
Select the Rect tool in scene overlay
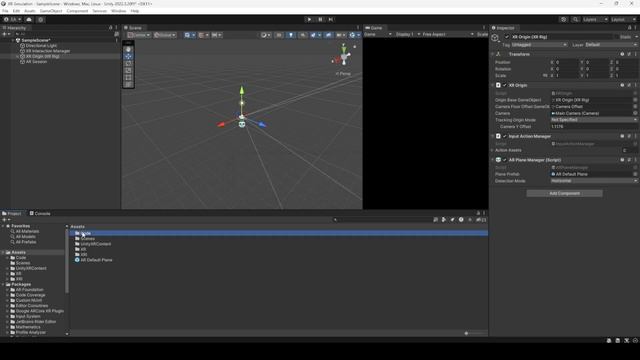coord(128,77)
